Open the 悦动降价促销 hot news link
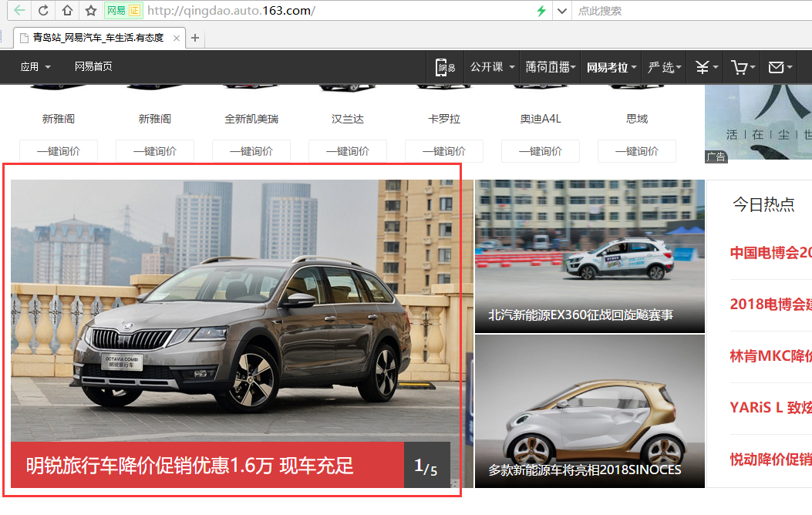The image size is (812, 515). pyautogui.click(x=770, y=459)
